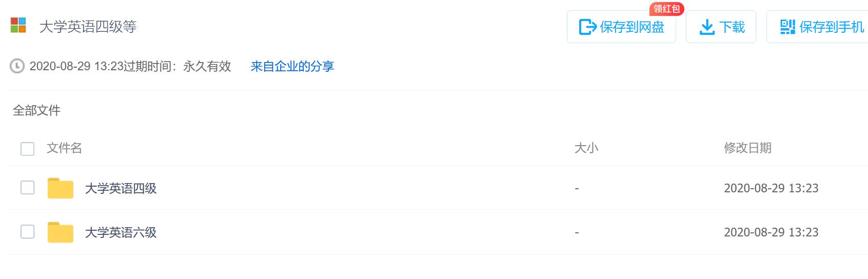Check the box for 大学英语四级
The width and height of the screenshot is (868, 279).
pos(27,188)
